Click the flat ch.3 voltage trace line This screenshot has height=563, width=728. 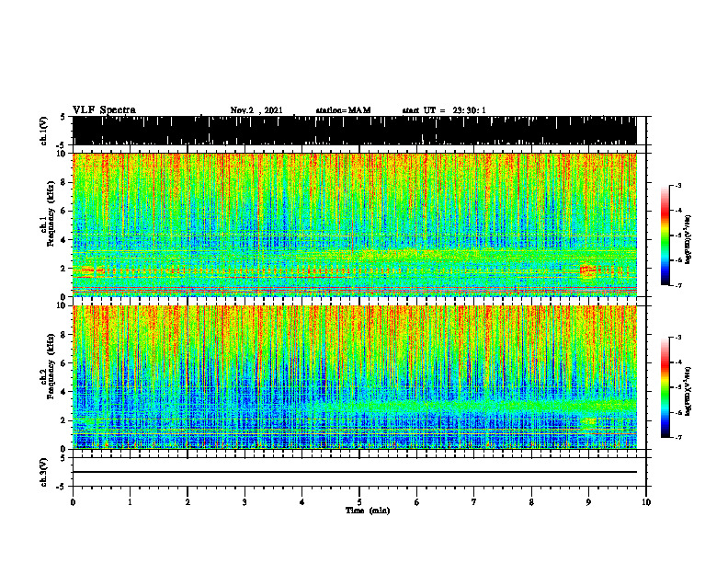pos(355,472)
